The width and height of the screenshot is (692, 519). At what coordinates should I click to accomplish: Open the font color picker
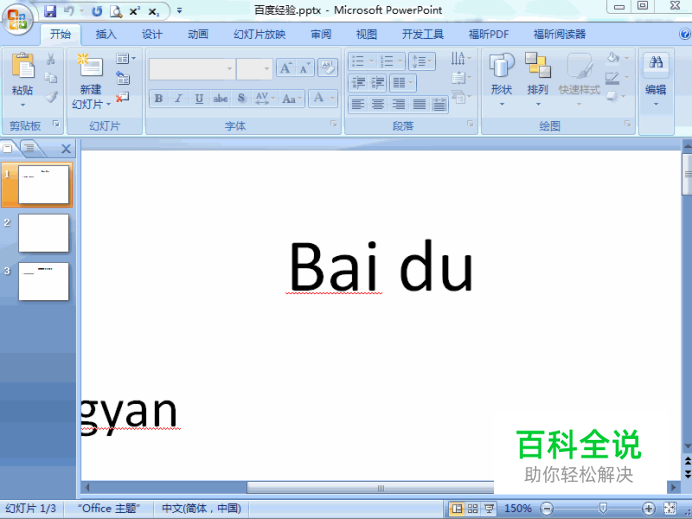[x=323, y=98]
